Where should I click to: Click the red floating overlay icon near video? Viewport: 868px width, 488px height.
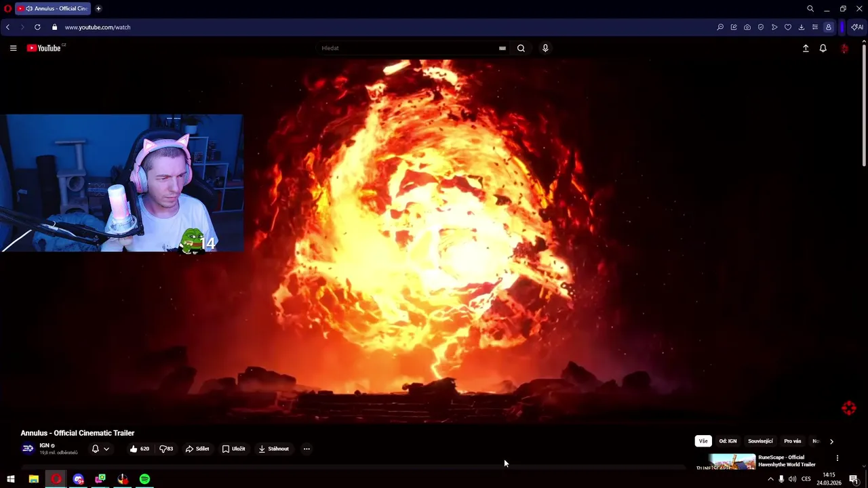(849, 408)
